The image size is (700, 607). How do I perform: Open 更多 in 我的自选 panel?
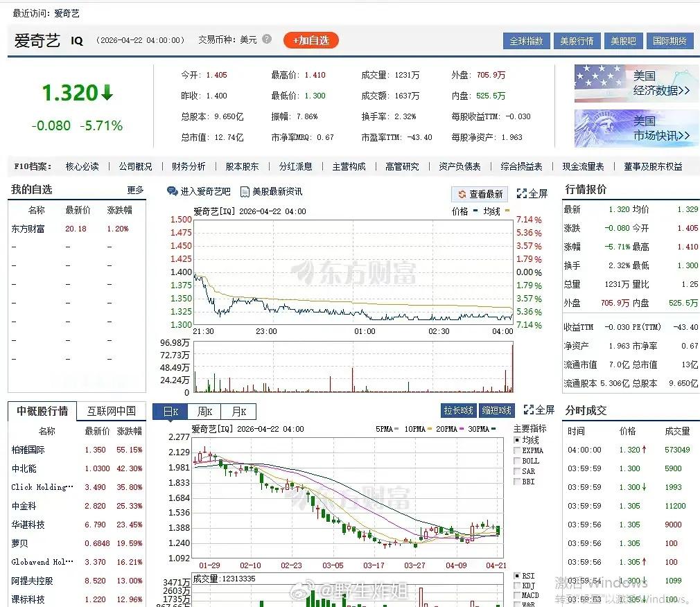pyautogui.click(x=135, y=190)
